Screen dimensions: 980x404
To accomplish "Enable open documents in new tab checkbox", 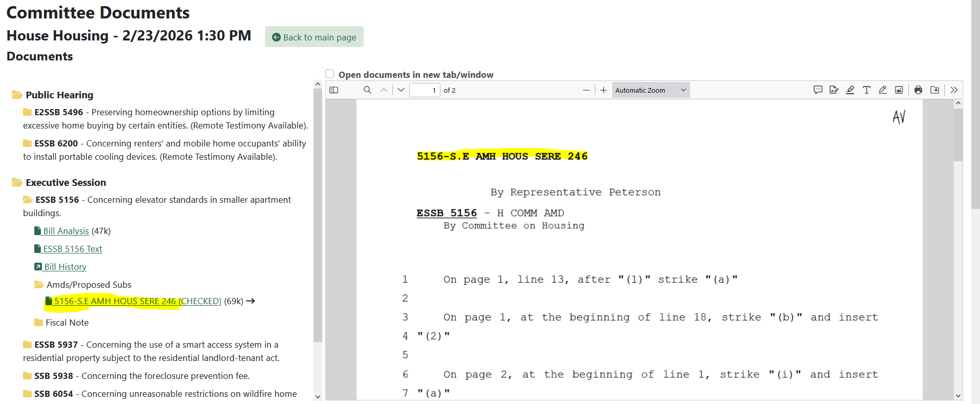I will [x=330, y=74].
